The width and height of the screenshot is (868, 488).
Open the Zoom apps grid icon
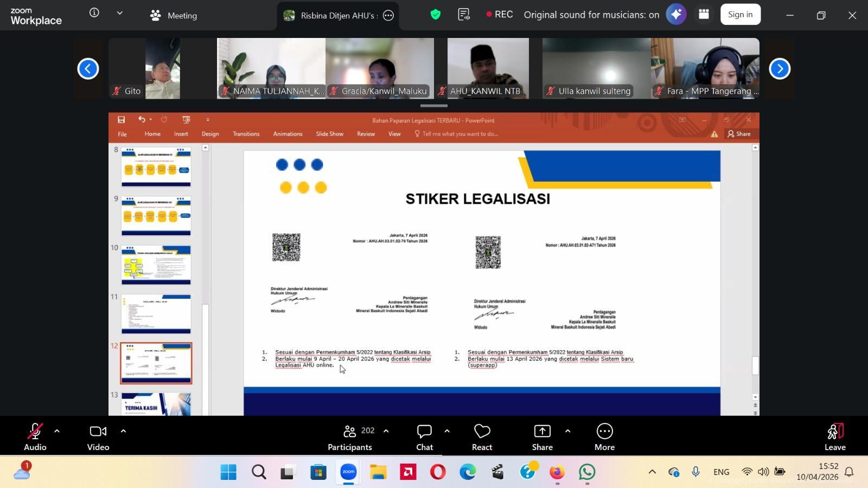(704, 15)
